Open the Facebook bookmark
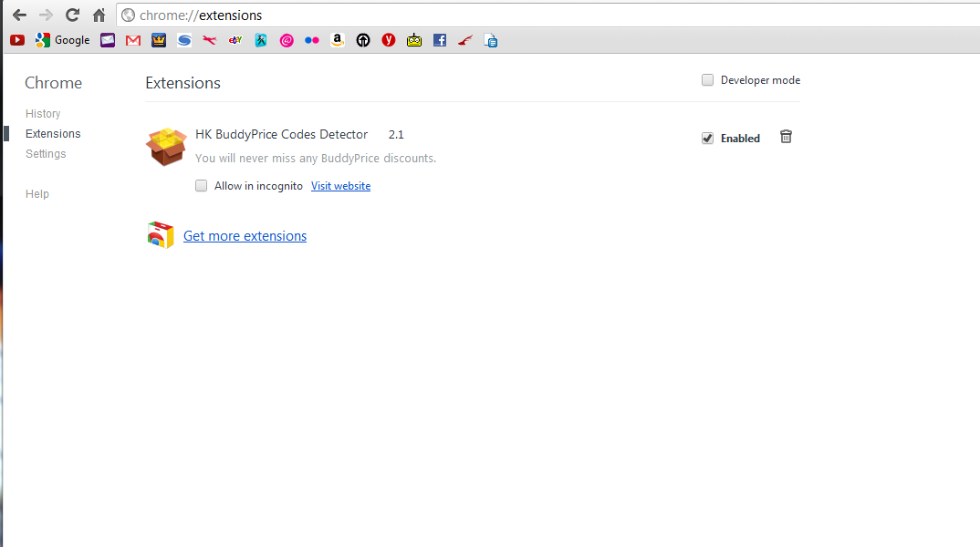 click(440, 41)
